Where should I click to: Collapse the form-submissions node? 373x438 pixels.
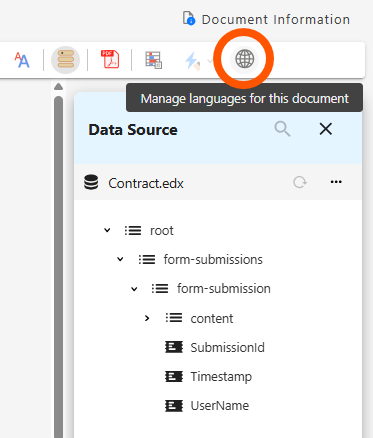coord(120,259)
